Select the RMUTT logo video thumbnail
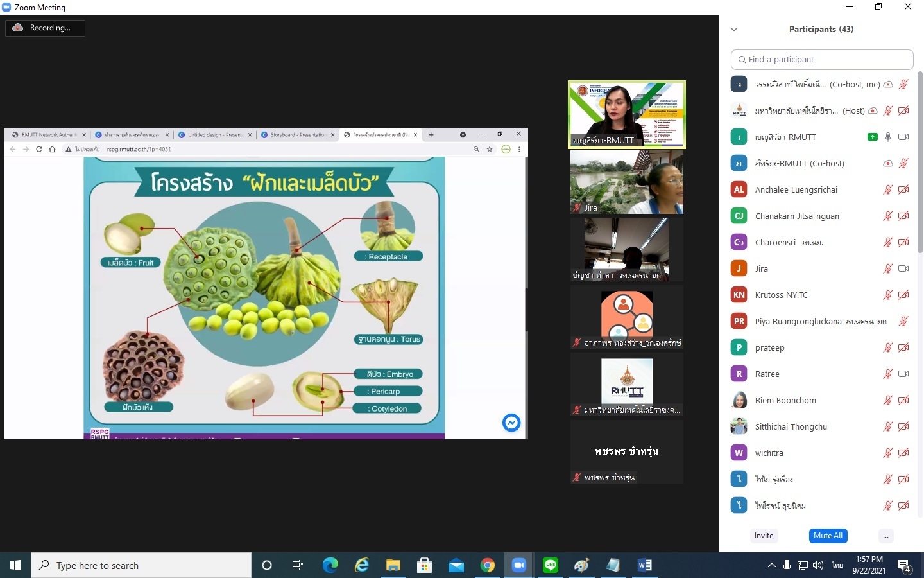 627,384
